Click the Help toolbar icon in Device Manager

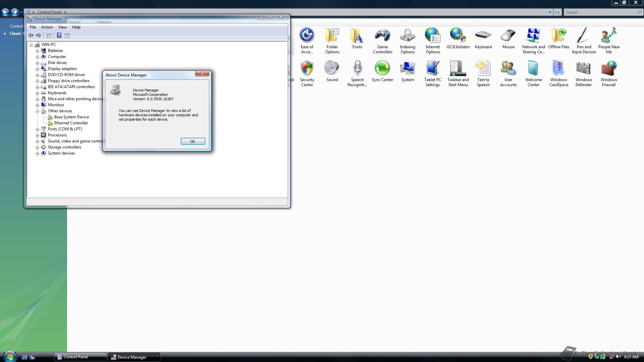click(x=59, y=36)
